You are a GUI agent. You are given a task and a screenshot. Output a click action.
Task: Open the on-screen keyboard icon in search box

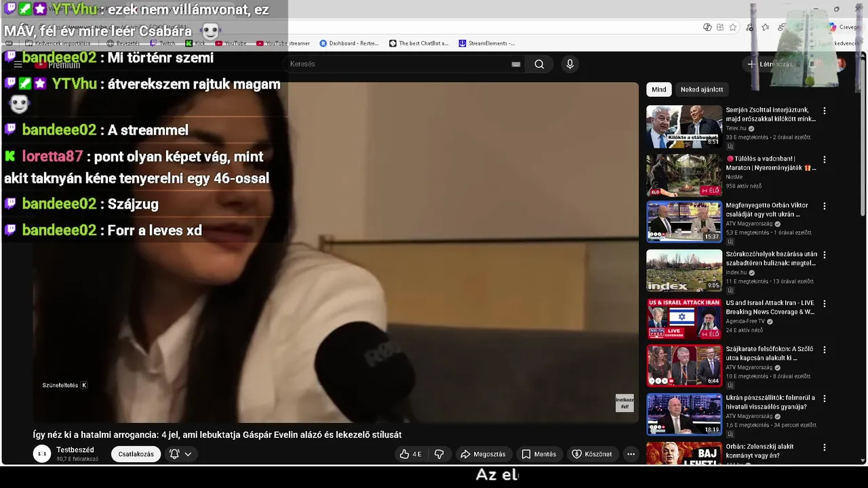tap(516, 64)
